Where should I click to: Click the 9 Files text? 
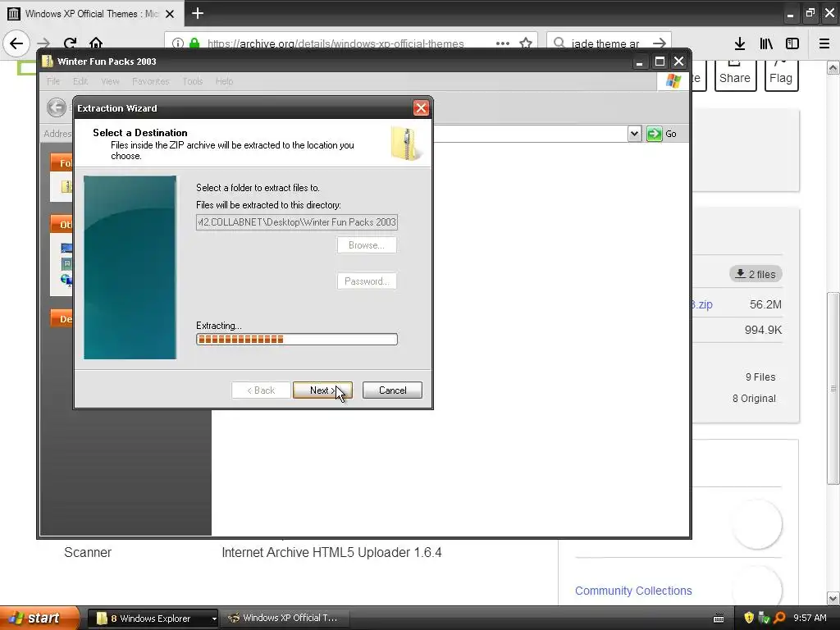coord(760,377)
